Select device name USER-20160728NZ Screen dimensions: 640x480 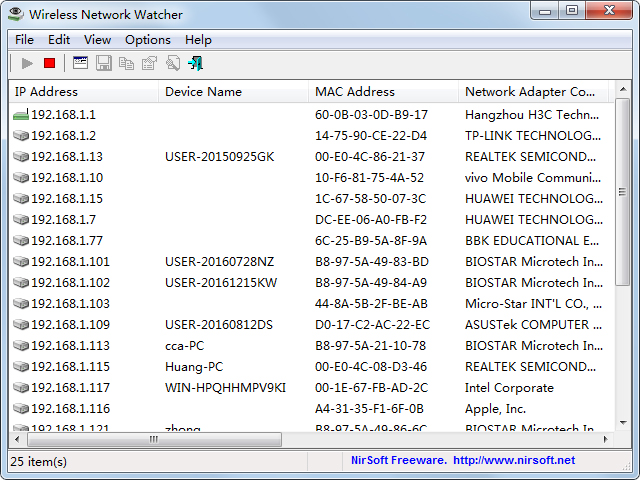[220, 261]
